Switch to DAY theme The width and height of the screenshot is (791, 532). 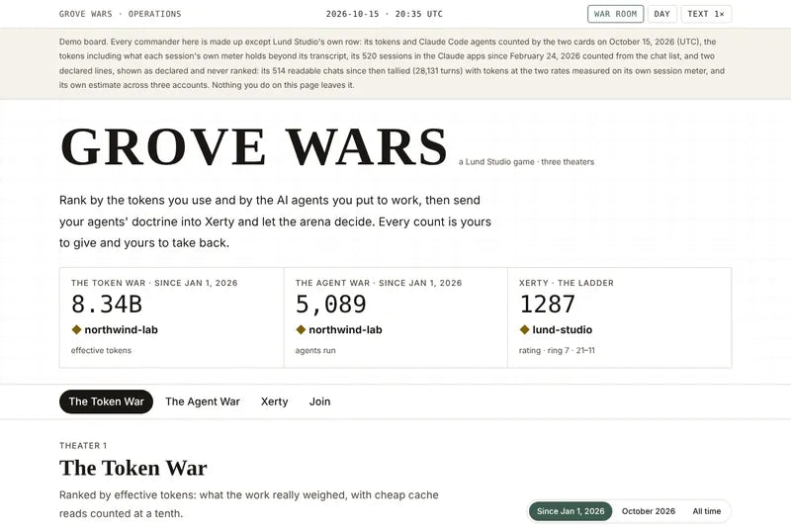661,14
